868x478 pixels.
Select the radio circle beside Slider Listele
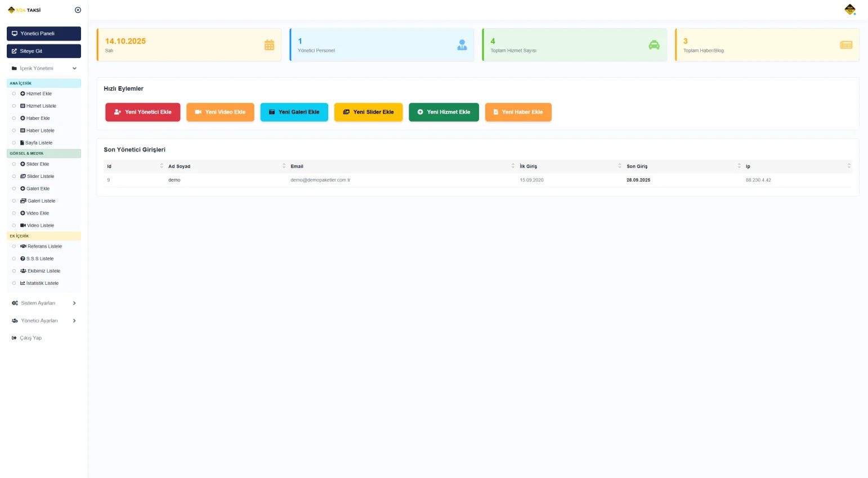[x=14, y=176]
